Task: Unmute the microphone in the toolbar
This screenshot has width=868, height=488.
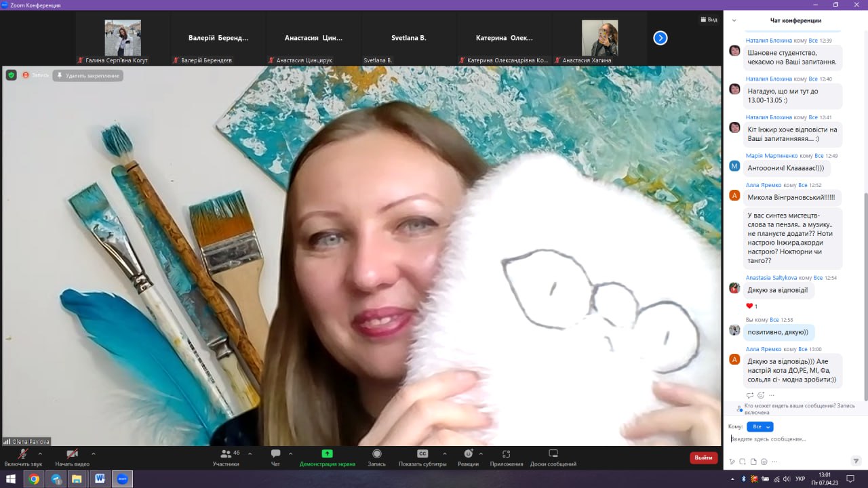Action: point(23,453)
